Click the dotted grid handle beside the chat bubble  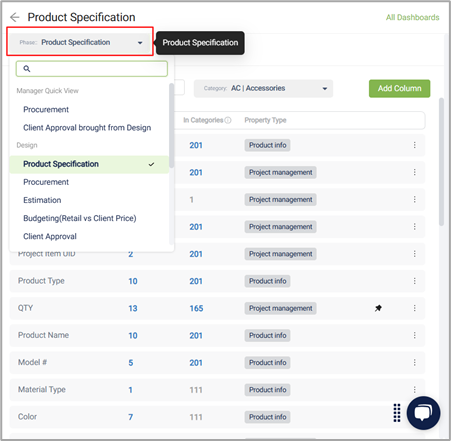pos(397,413)
